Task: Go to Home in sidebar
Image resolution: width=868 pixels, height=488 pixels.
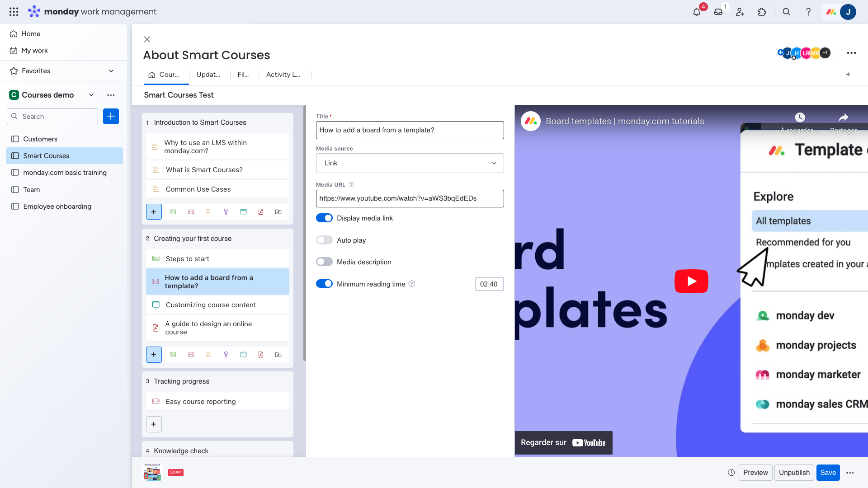Action: (31, 34)
